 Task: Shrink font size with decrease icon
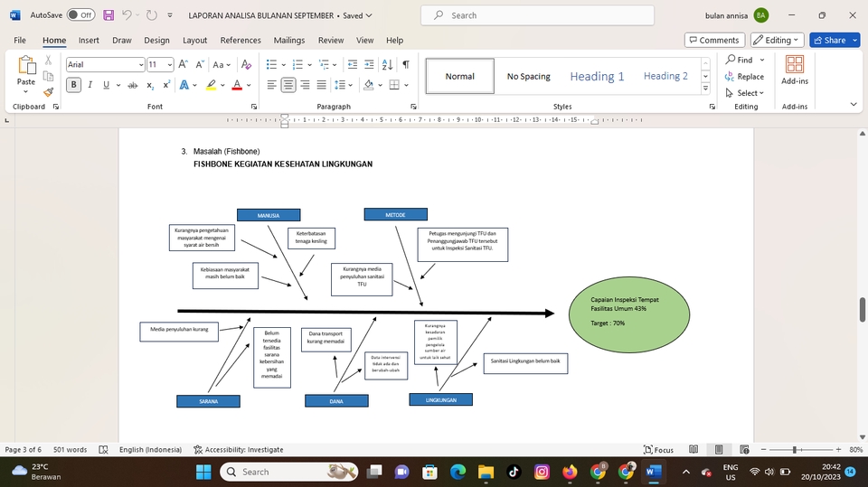click(x=200, y=65)
